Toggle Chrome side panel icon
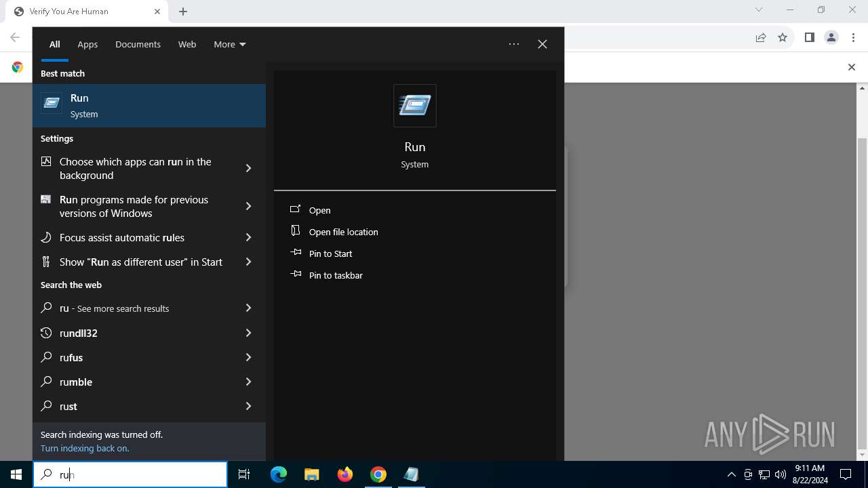Image resolution: width=868 pixels, height=488 pixels. click(809, 37)
